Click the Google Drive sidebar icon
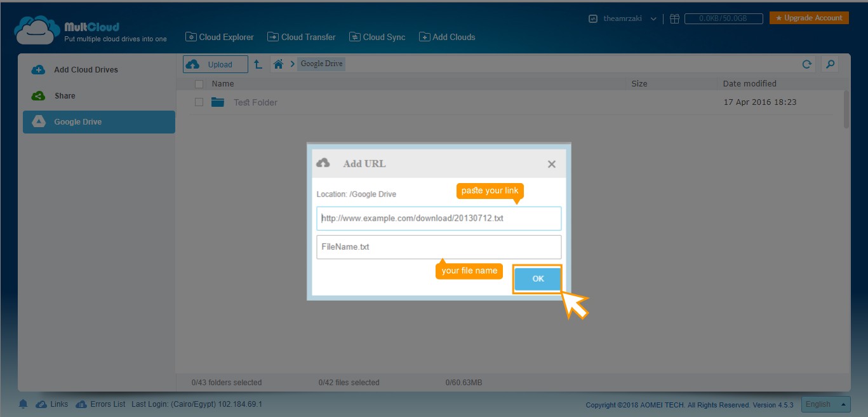Viewport: 868px width, 417px height. [x=38, y=122]
